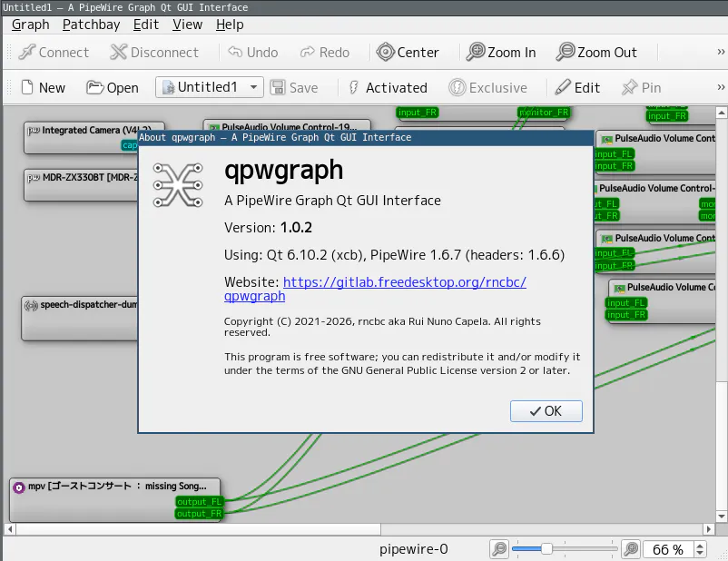
Task: Expand the patchbay toolbar overflow chevron
Action: (721, 87)
